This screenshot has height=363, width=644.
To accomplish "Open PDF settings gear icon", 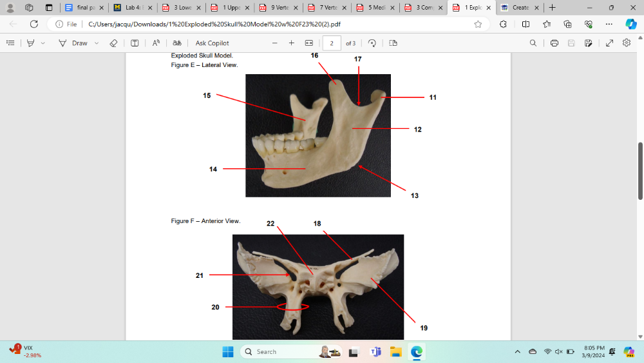I will pos(627,43).
